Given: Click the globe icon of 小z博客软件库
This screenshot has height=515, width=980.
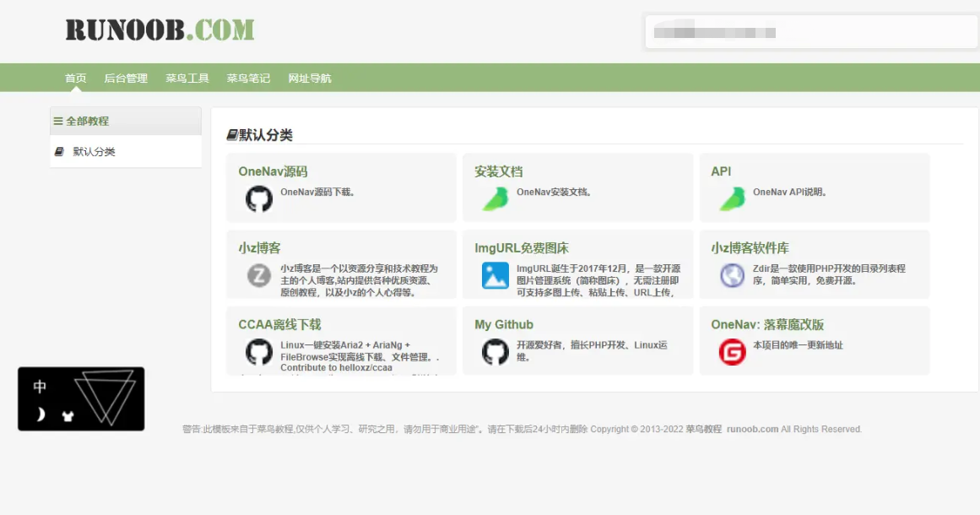Looking at the screenshot, I should 732,275.
